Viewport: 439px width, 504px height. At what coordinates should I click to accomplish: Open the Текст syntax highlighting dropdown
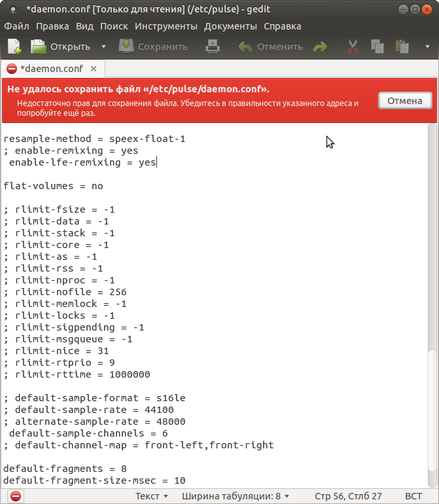[152, 496]
